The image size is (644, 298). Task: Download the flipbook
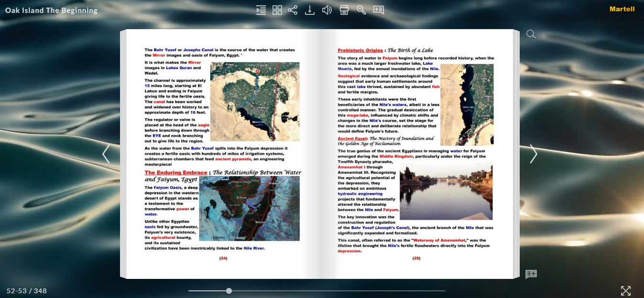tap(310, 10)
